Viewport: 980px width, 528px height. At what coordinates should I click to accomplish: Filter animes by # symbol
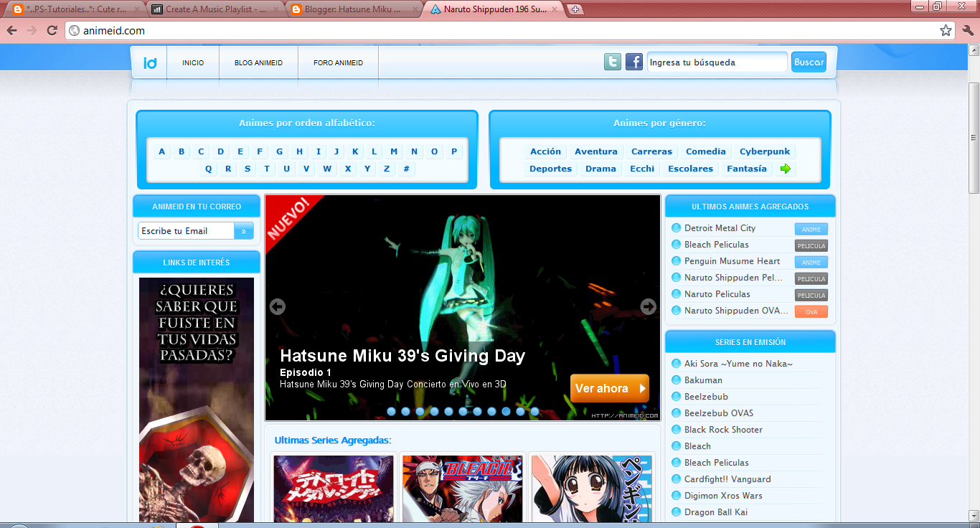click(406, 169)
